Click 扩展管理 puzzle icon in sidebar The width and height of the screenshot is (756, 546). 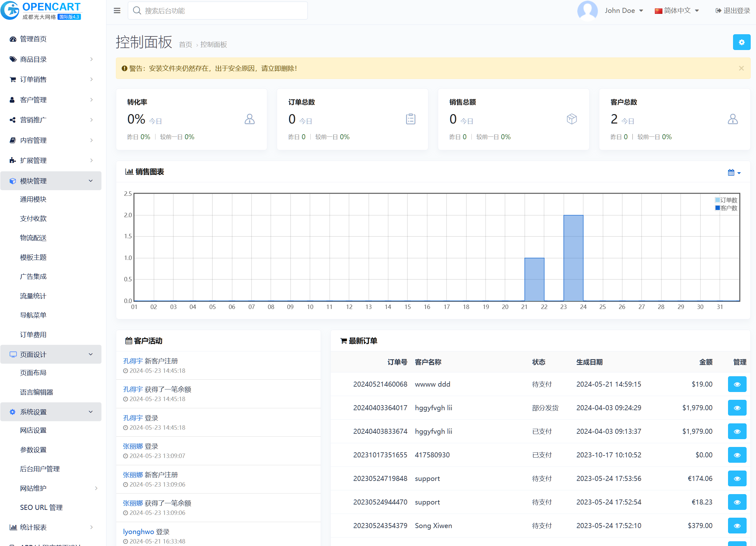coord(13,160)
